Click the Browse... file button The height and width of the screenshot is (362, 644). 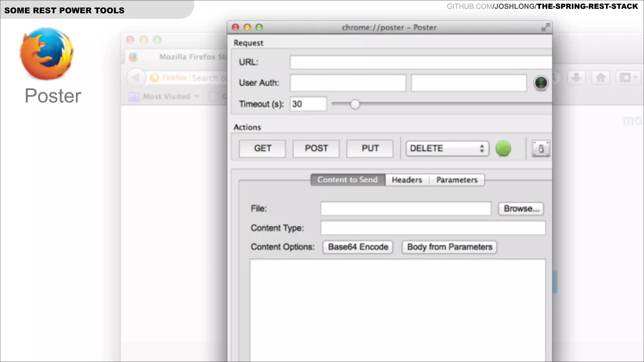pos(521,209)
